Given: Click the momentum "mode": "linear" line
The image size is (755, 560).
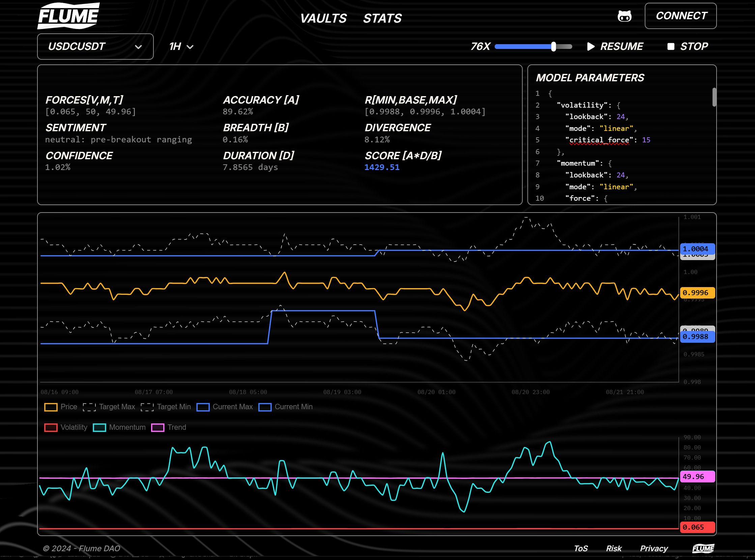Looking at the screenshot, I should tap(601, 187).
